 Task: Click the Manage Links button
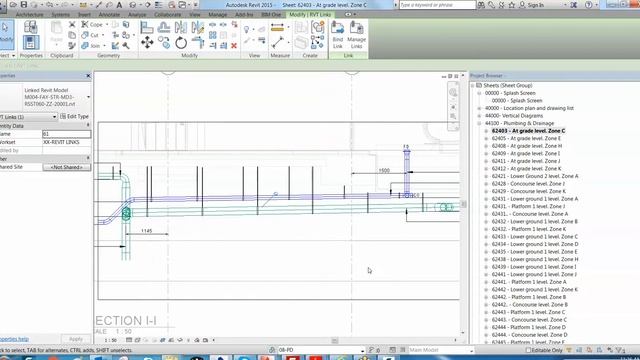point(356,35)
